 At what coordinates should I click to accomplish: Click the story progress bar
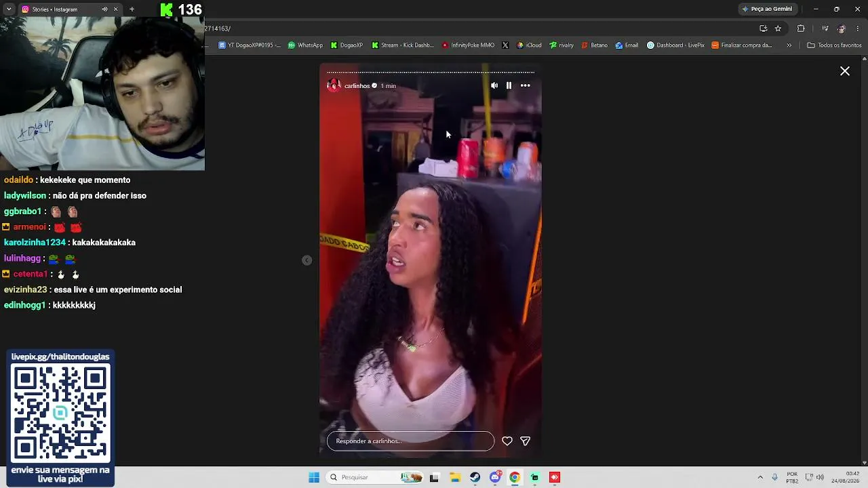tap(431, 72)
